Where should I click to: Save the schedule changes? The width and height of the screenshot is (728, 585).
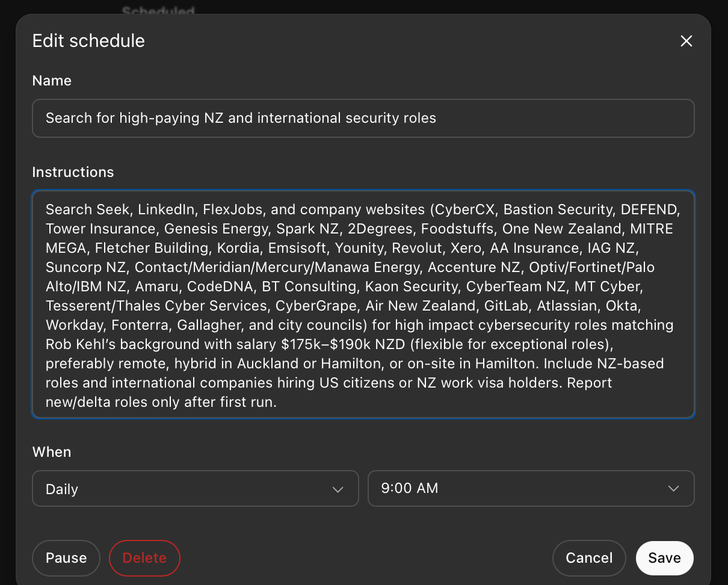click(x=665, y=558)
